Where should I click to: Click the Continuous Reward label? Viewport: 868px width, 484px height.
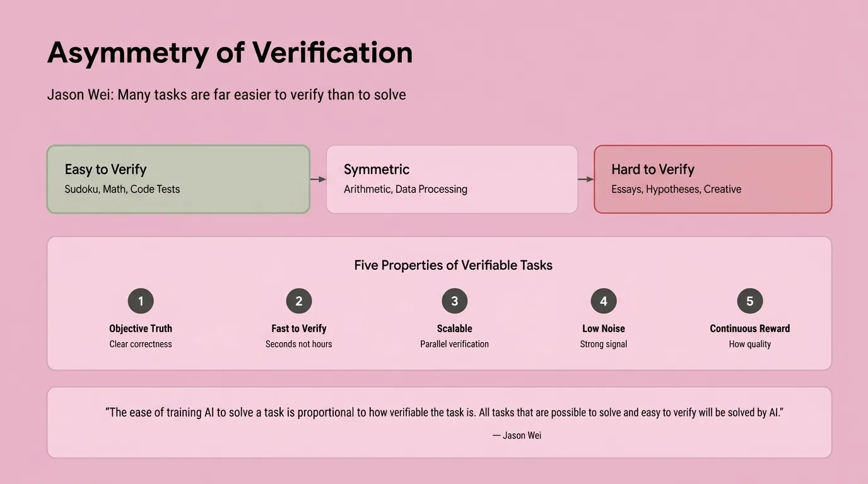(x=749, y=328)
